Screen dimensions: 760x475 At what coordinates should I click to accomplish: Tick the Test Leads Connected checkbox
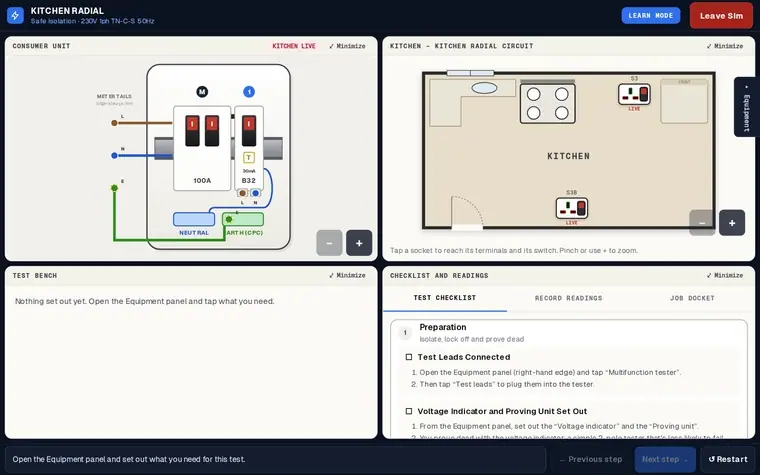pyautogui.click(x=409, y=357)
